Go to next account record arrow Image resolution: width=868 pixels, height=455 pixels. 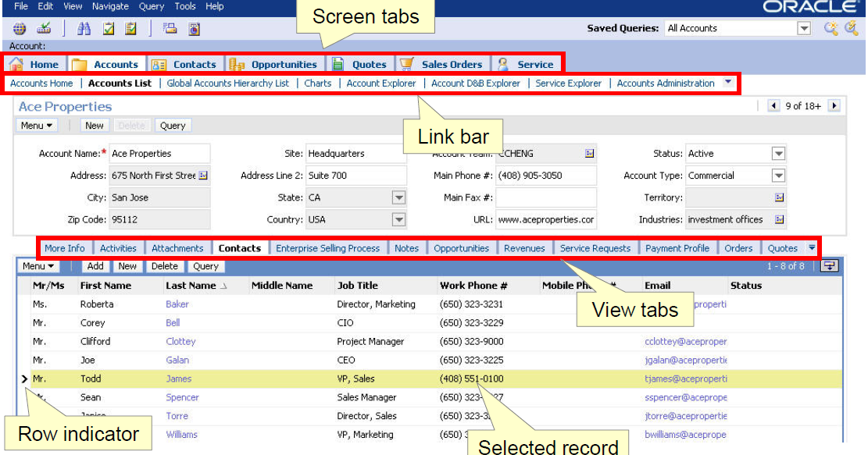[834, 105]
